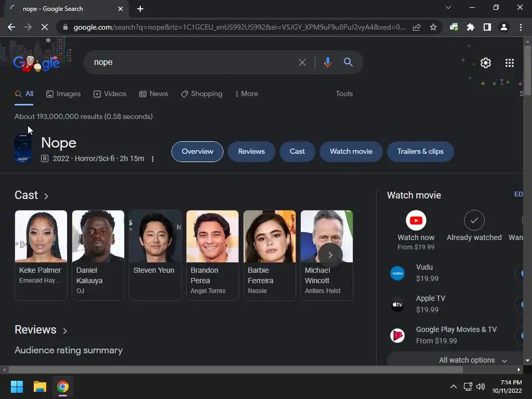Click the browser forward arrow
The width and height of the screenshot is (532, 399).
point(28,27)
